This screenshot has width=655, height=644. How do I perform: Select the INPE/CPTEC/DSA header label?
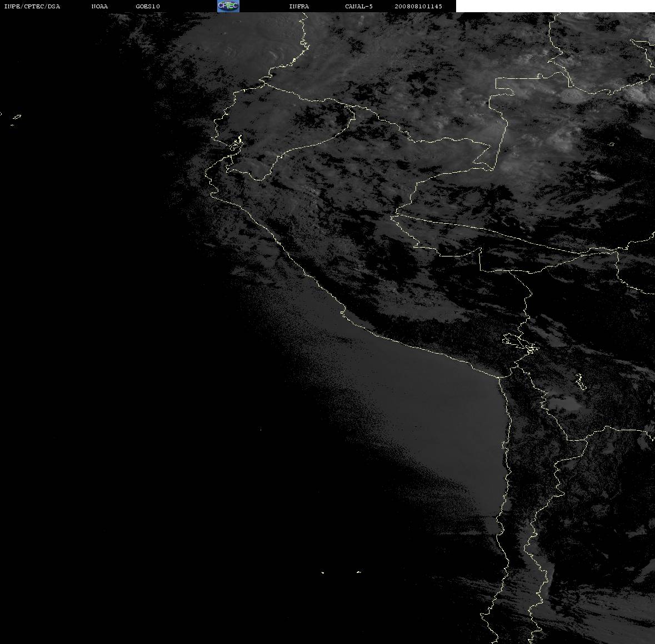[32, 6]
